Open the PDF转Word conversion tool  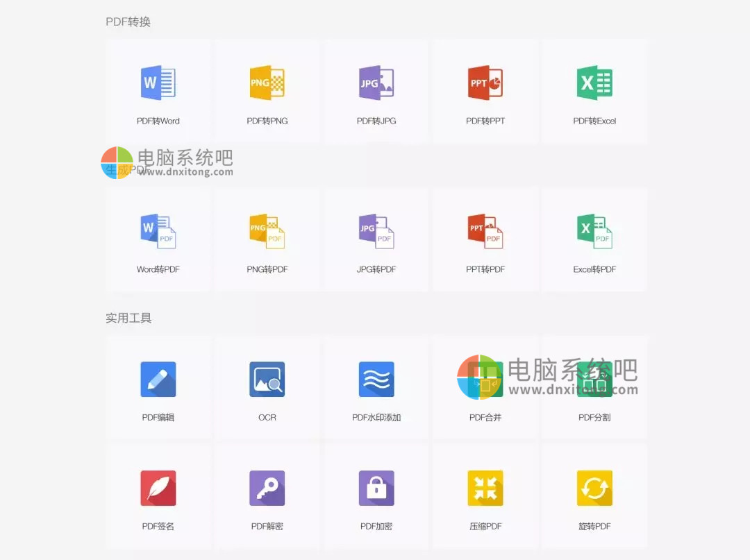click(x=158, y=83)
